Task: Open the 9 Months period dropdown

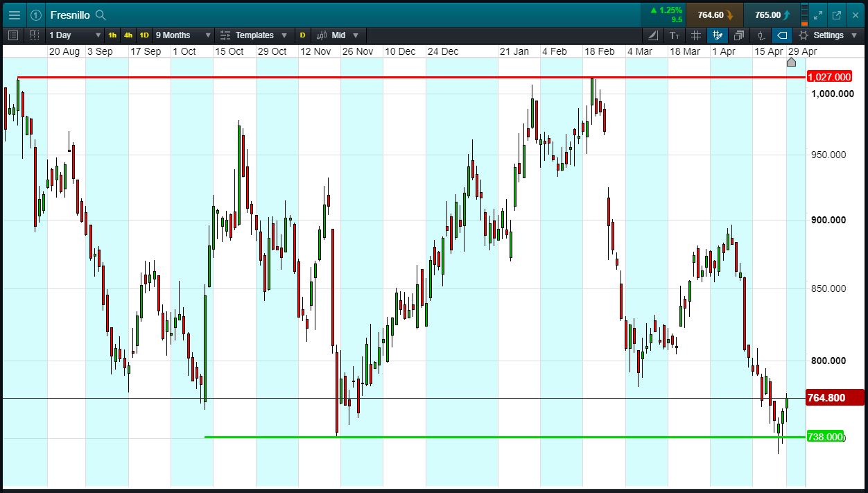Action: [x=183, y=35]
